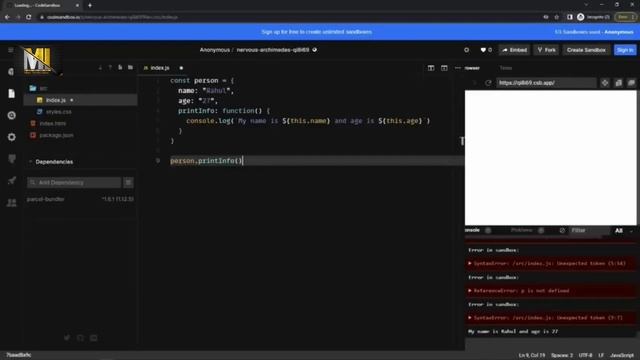Click Create Sandbox button

(x=586, y=50)
